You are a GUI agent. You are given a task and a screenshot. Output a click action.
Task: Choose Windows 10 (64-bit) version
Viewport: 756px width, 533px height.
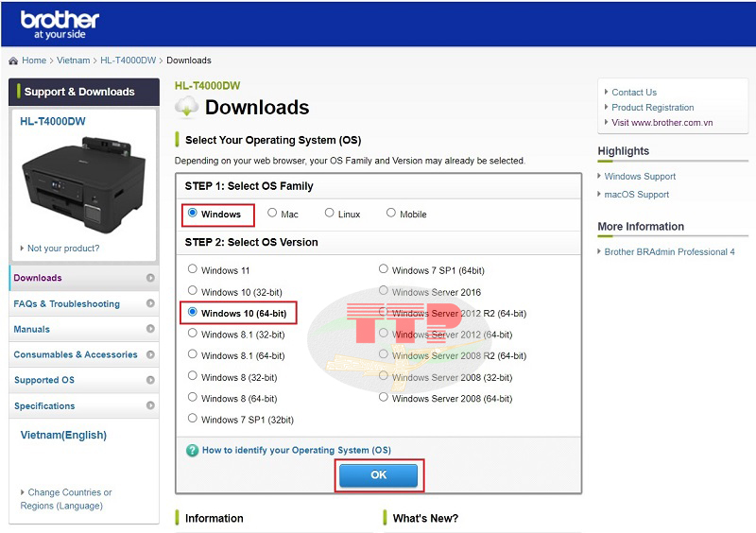pyautogui.click(x=193, y=312)
